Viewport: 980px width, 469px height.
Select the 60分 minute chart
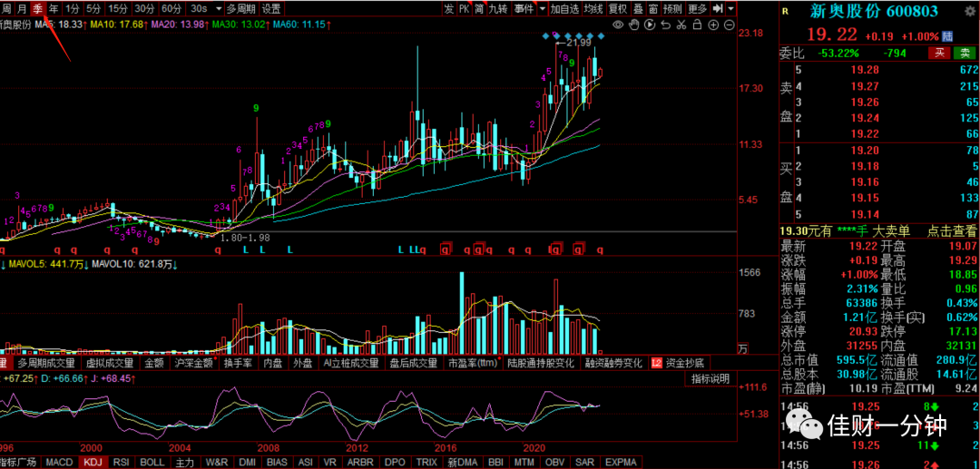click(x=171, y=9)
